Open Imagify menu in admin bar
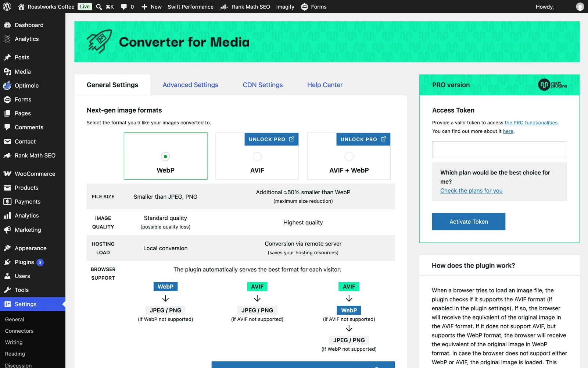588x368 pixels. click(x=285, y=7)
